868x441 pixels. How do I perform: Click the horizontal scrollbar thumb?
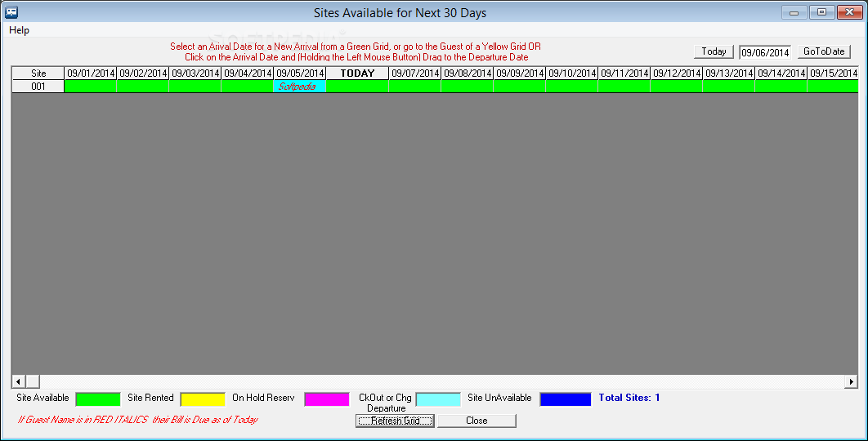tap(32, 381)
